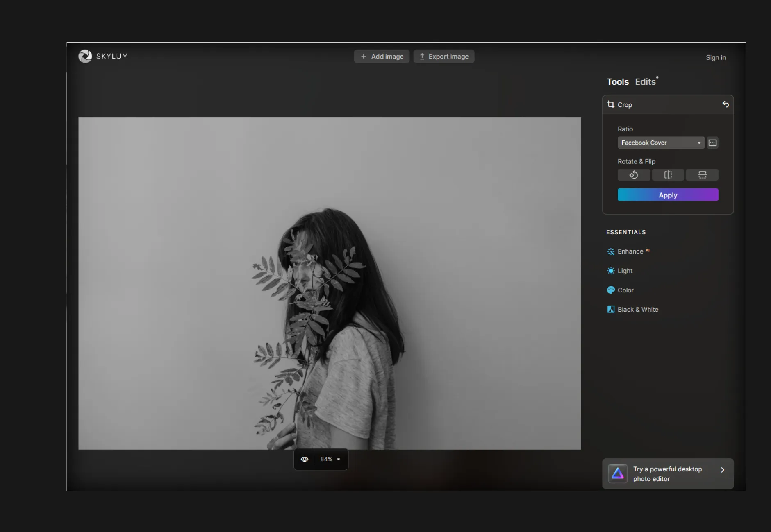Click the Ratio label
This screenshot has width=771, height=532.
point(625,129)
